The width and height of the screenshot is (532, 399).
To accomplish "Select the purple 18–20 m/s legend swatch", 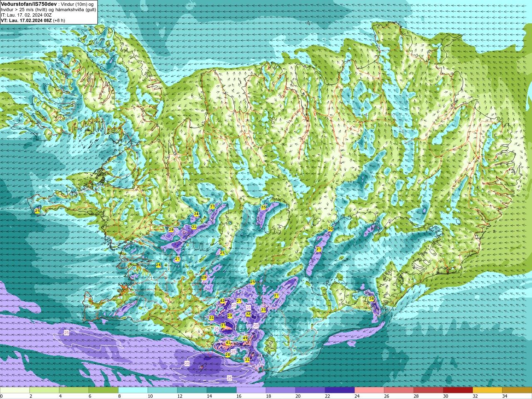I will point(281,390).
